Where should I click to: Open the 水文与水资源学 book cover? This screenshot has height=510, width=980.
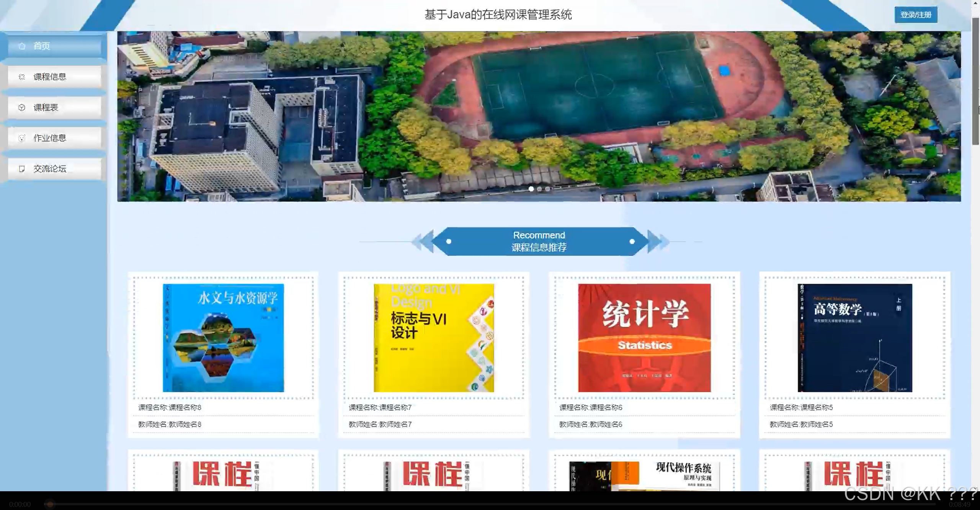click(x=223, y=338)
